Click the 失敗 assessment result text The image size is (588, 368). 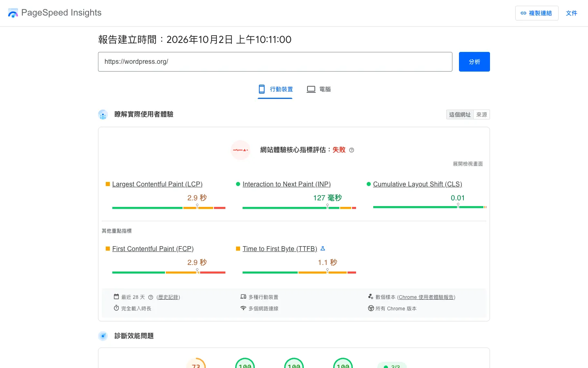pos(339,150)
